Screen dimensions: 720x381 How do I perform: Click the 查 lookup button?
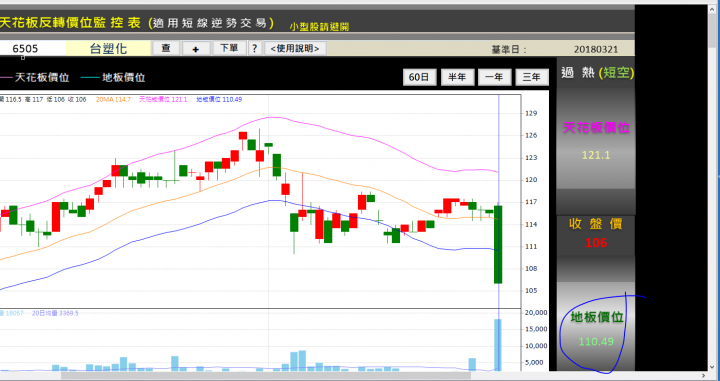pyautogui.click(x=166, y=48)
